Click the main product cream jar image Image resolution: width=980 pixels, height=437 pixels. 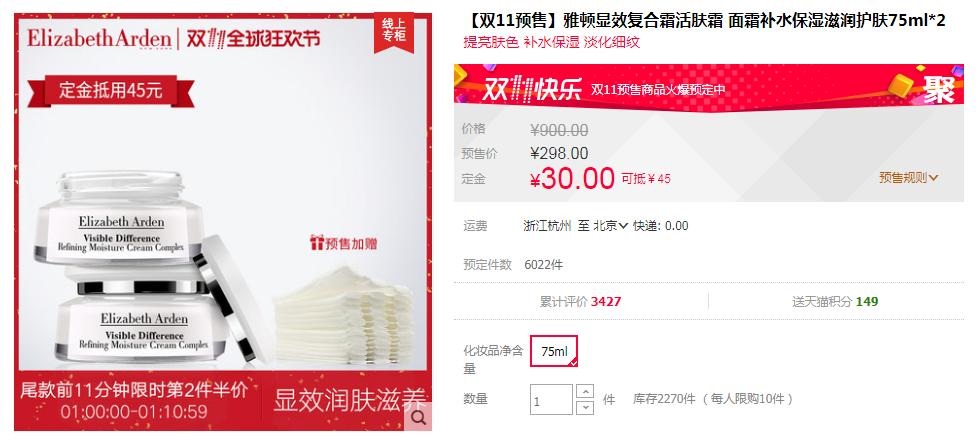pyautogui.click(x=134, y=269)
